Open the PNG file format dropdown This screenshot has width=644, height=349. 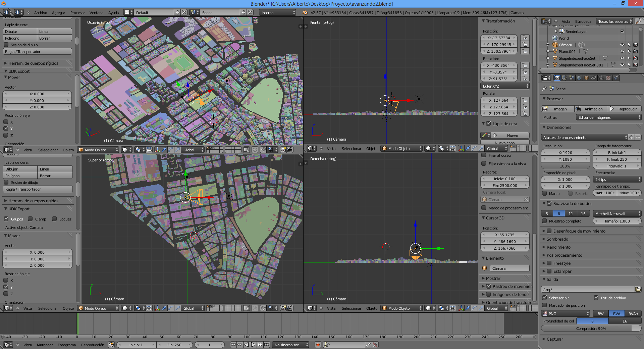click(566, 313)
